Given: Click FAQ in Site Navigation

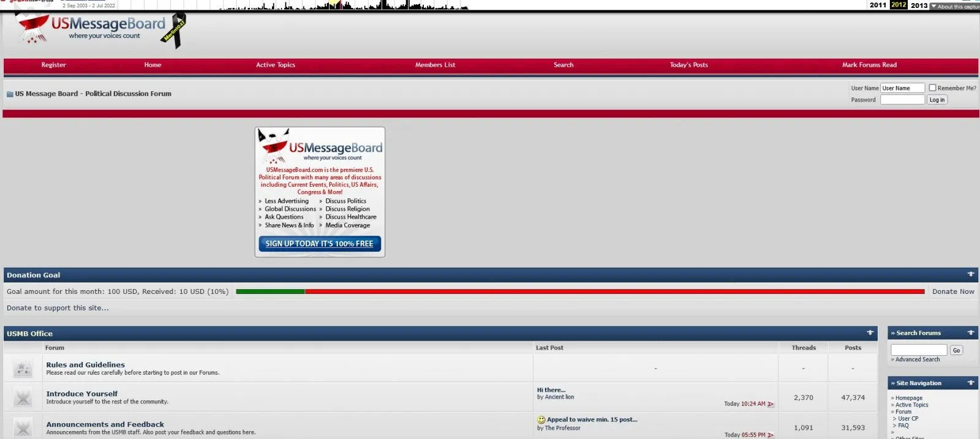Looking at the screenshot, I should click(903, 426).
